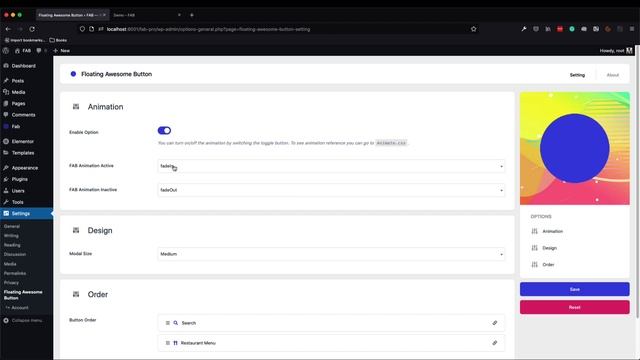The image size is (640, 360).
Task: Jump to Animation in Options panel
Action: pyautogui.click(x=552, y=231)
